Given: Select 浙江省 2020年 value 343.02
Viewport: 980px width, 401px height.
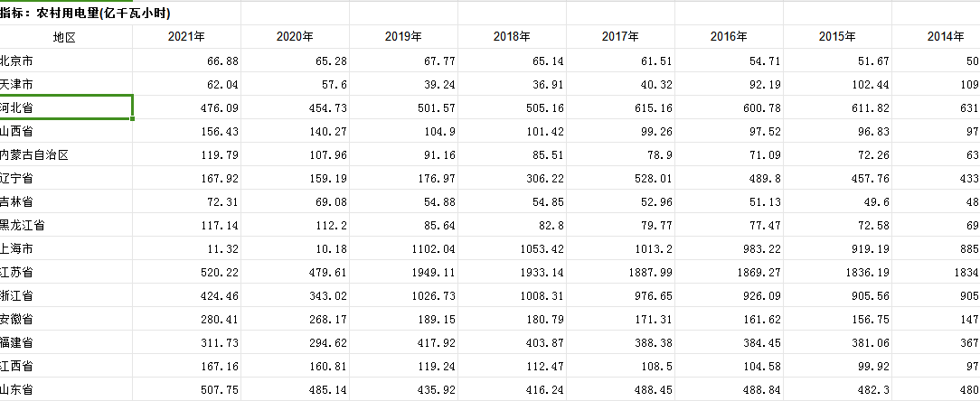Looking at the screenshot, I should [x=295, y=295].
